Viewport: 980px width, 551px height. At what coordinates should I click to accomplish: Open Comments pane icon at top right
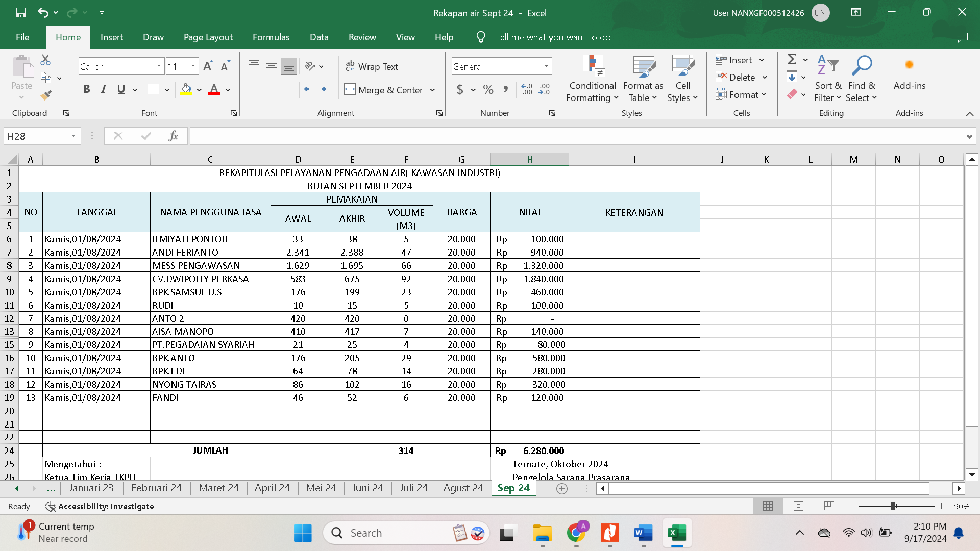pyautogui.click(x=962, y=37)
